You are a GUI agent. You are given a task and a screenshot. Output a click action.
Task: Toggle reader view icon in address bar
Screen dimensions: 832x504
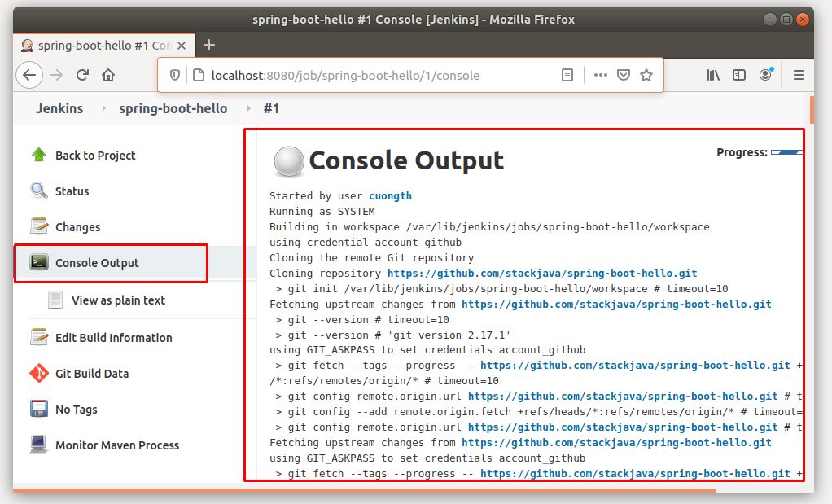567,76
